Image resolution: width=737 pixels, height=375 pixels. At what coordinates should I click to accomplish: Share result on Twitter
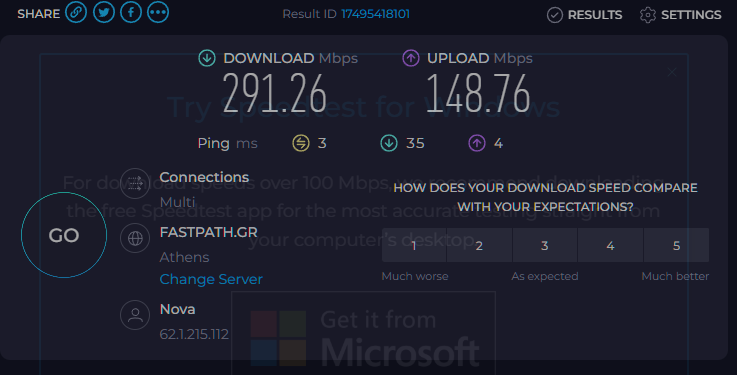[x=103, y=12]
